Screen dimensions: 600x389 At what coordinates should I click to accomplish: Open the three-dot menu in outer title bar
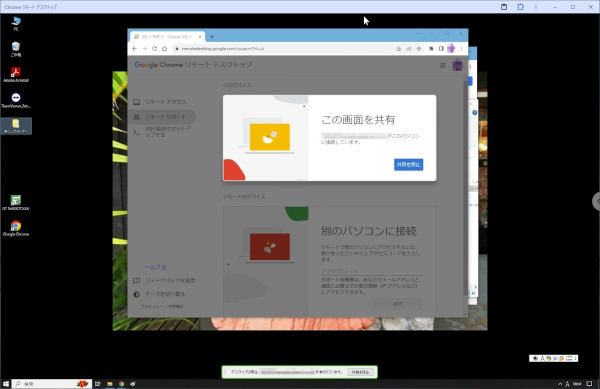click(x=536, y=7)
